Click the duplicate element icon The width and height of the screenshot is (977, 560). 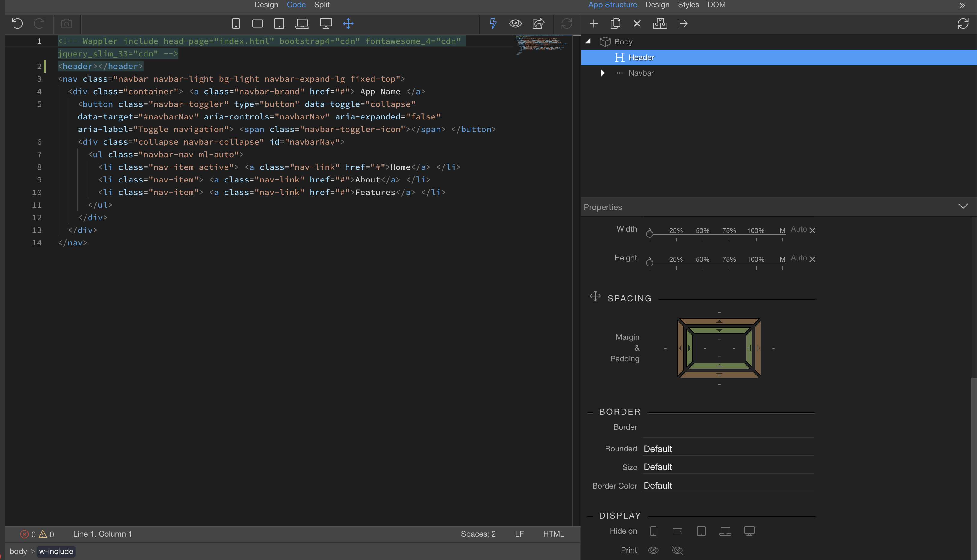click(x=615, y=23)
